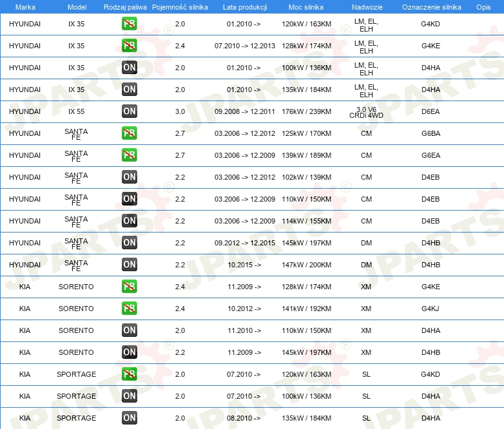The height and width of the screenshot is (429, 504).
Task: Click production date 10.2012 ->
Action: [x=244, y=309]
